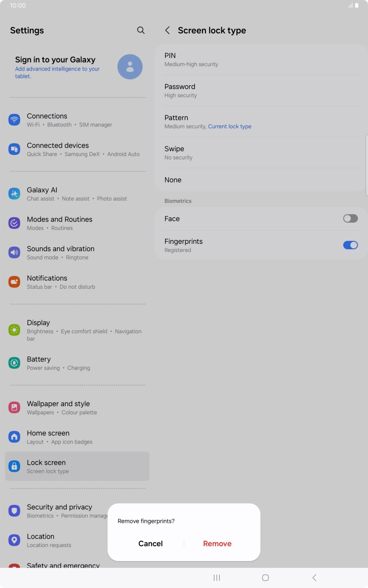Viewport: 368px width, 588px height.
Task: Tap the profile avatar icon
Action: tap(130, 67)
